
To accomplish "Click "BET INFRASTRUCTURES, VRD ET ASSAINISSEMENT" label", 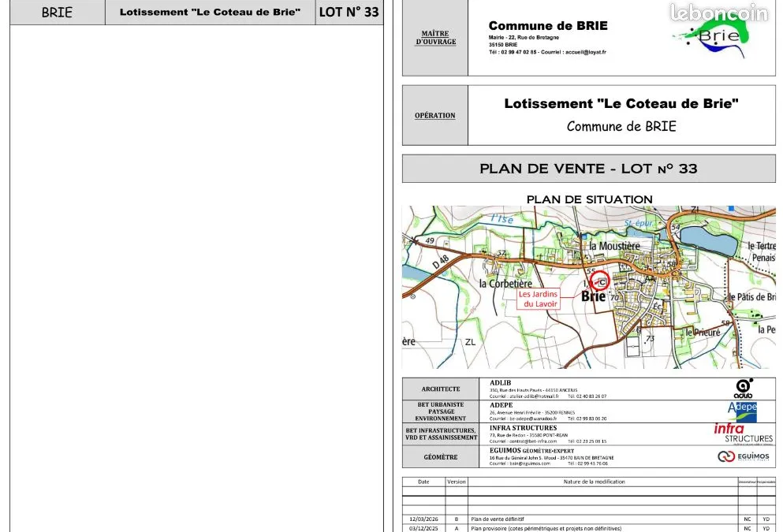I will pos(441,434).
